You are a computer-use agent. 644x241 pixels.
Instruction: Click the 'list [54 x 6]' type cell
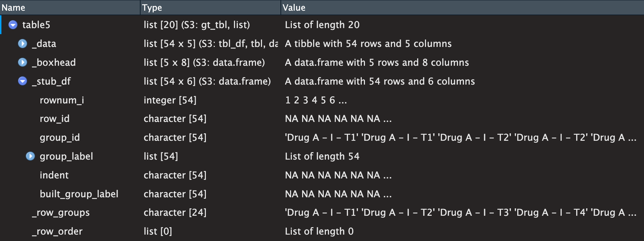click(207, 81)
